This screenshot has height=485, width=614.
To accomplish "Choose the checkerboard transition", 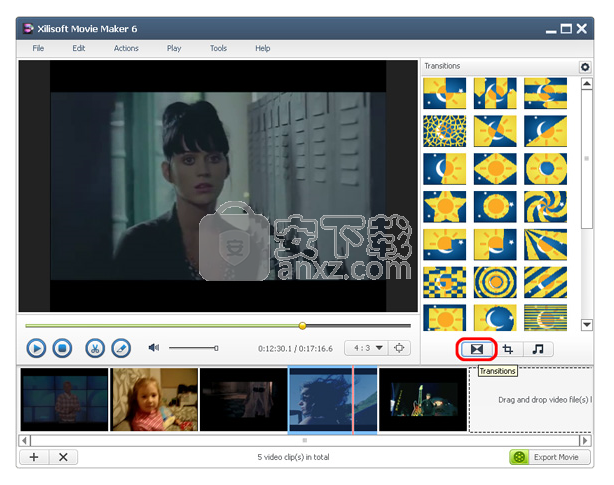I will pos(444,282).
